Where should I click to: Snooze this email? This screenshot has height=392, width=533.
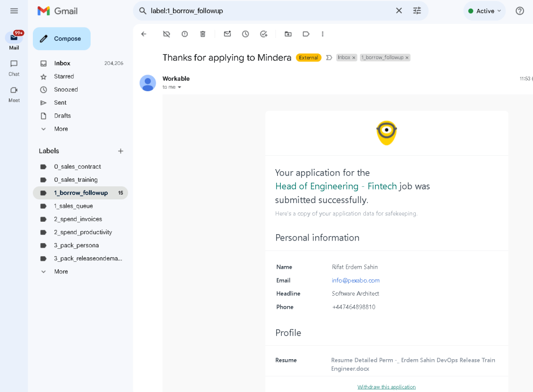(x=245, y=34)
